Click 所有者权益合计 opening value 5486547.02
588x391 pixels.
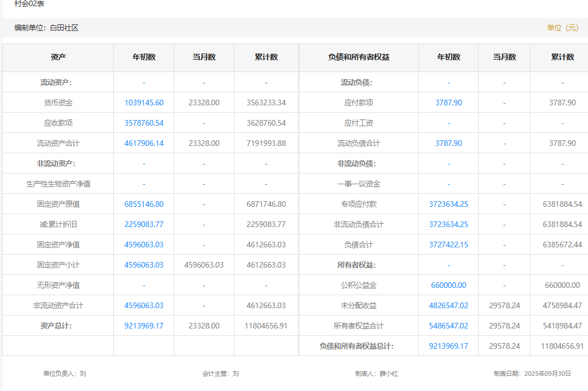pyautogui.click(x=448, y=326)
